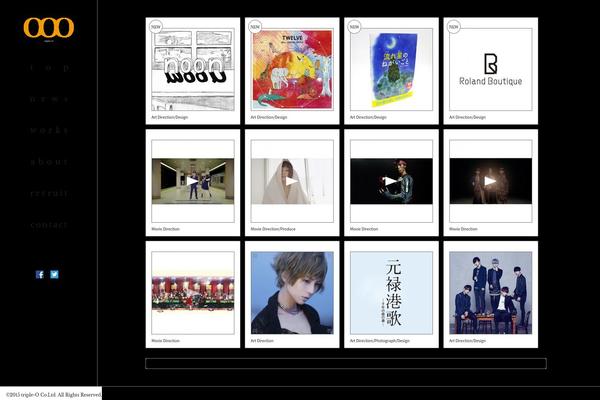Open the TWELVE colorful animal artwork thumbnail

292,70
